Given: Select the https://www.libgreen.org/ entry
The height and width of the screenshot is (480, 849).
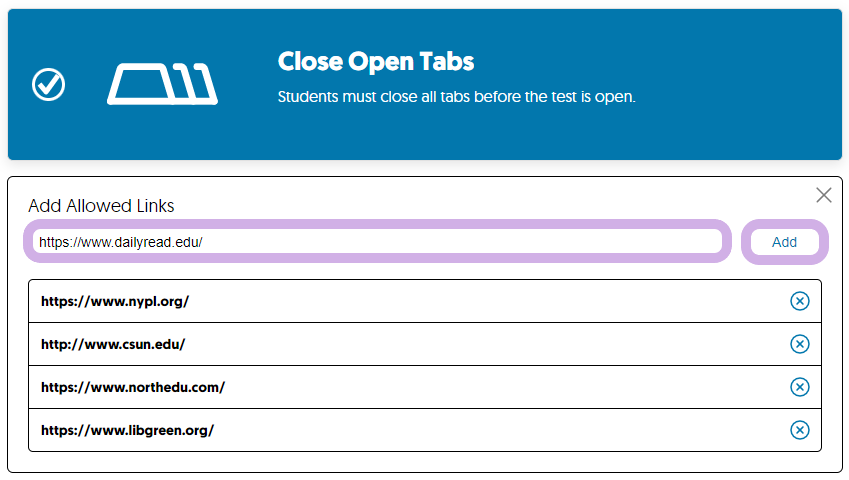Looking at the screenshot, I should 425,430.
